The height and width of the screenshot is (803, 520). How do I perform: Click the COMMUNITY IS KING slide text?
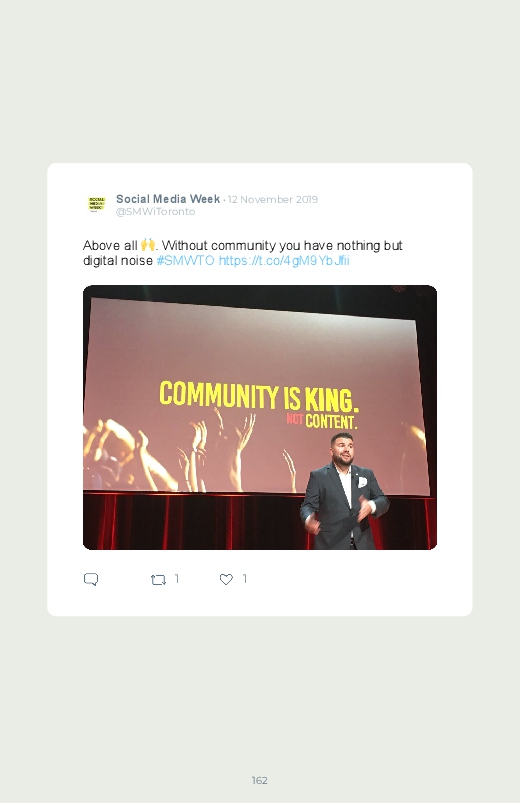pyautogui.click(x=259, y=396)
